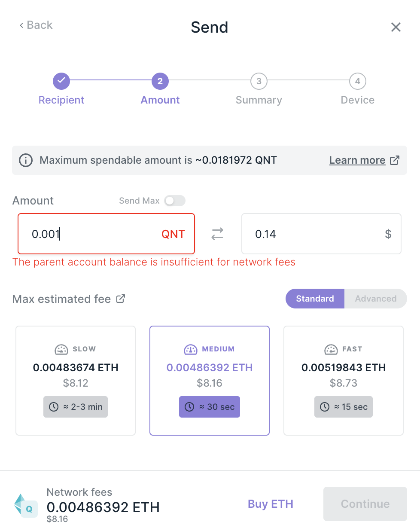Select the Slow fee option card
The height and width of the screenshot is (531, 420).
(76, 381)
